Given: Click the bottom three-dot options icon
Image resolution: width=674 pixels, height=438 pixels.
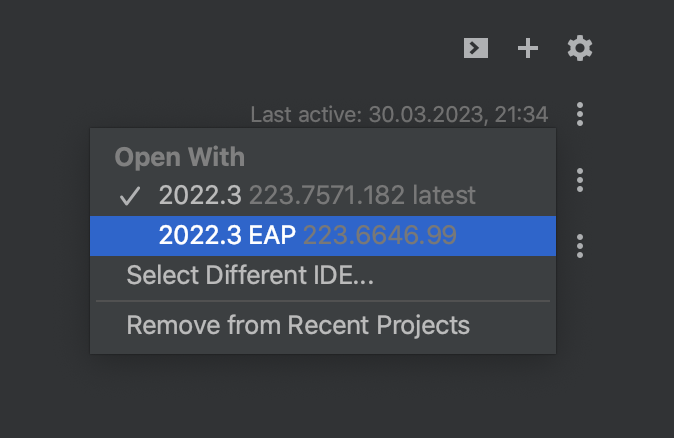Looking at the screenshot, I should (x=580, y=245).
